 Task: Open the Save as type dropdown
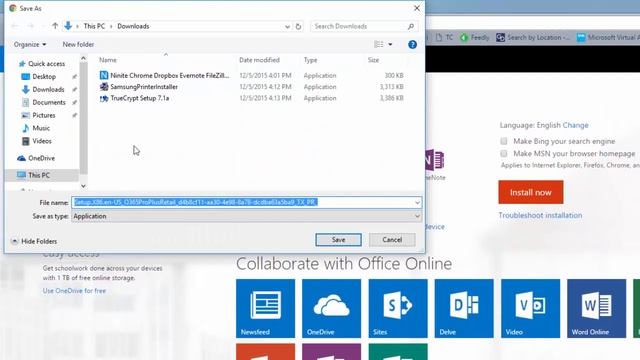247,216
